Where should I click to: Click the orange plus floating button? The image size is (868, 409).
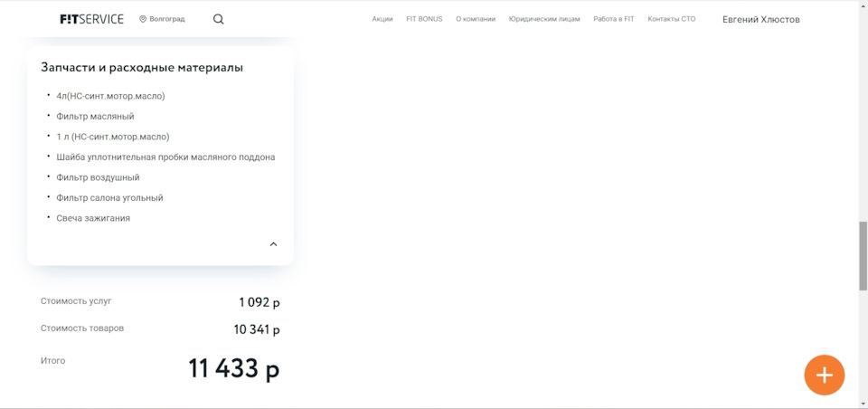(x=825, y=376)
